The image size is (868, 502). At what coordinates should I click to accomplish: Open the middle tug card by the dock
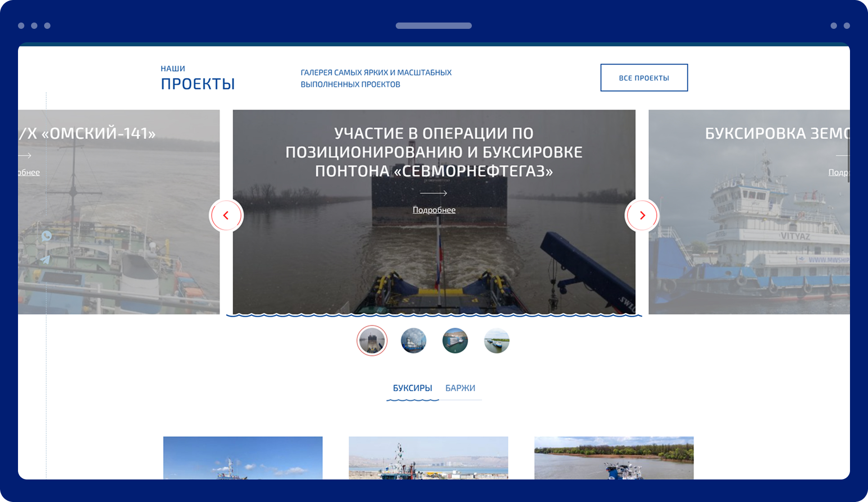click(x=428, y=458)
